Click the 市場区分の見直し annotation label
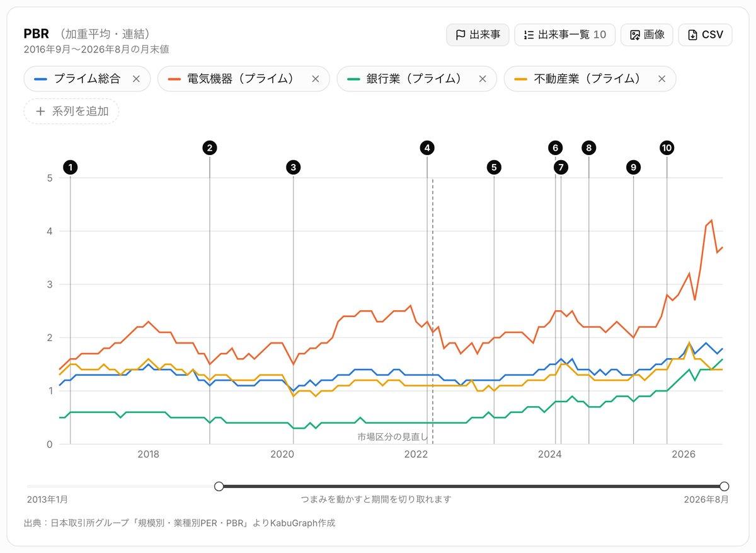 tap(392, 436)
